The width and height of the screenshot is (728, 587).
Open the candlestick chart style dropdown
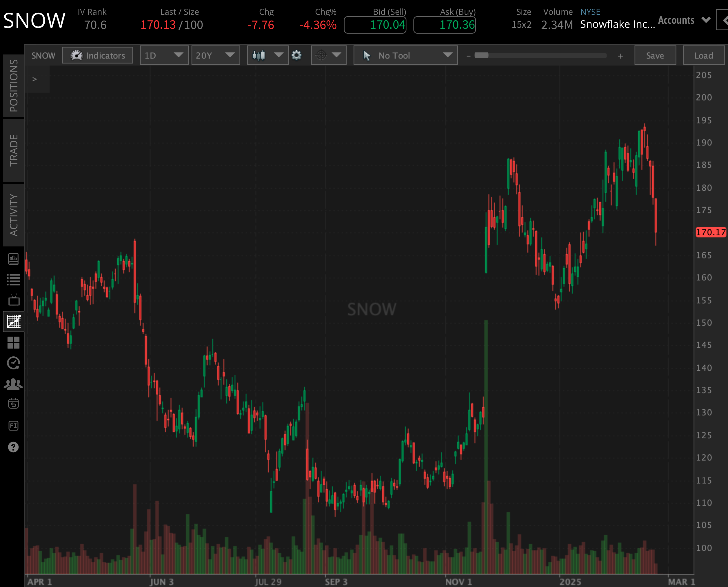(267, 55)
